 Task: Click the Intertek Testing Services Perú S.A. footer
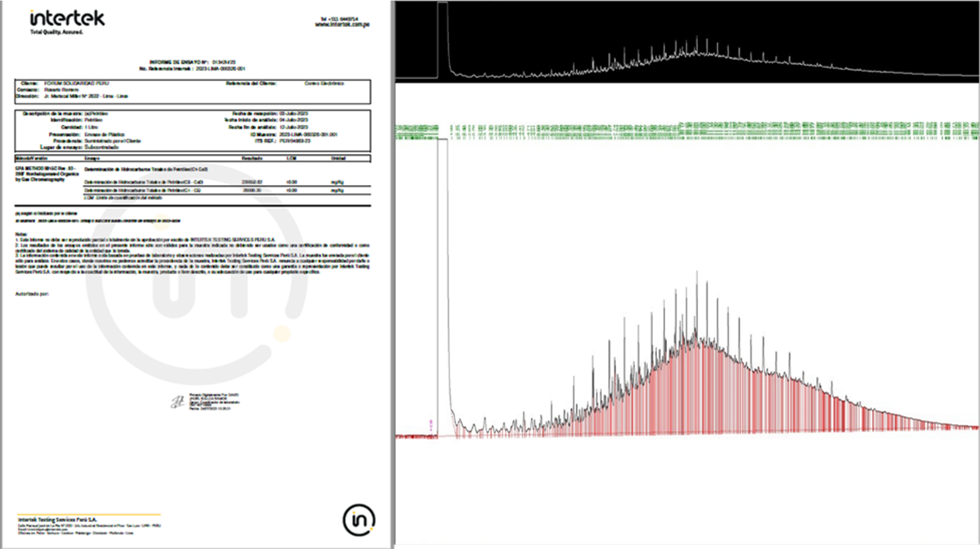(x=57, y=520)
